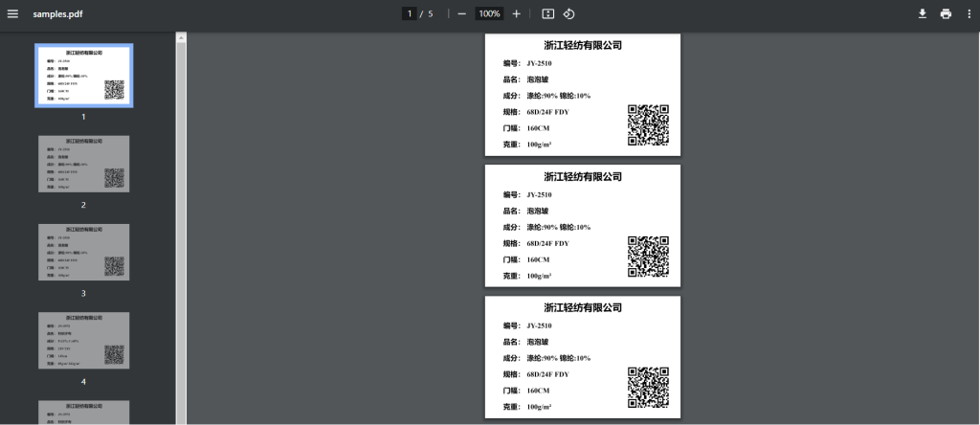Select page 3 thumbnail
This screenshot has width=980, height=425.
click(84, 252)
